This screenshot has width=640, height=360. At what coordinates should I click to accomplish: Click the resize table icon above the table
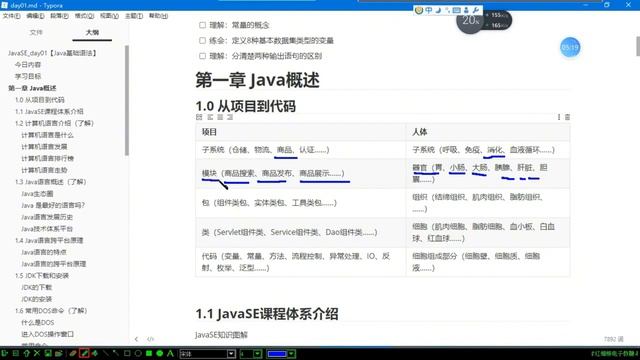coord(199,117)
